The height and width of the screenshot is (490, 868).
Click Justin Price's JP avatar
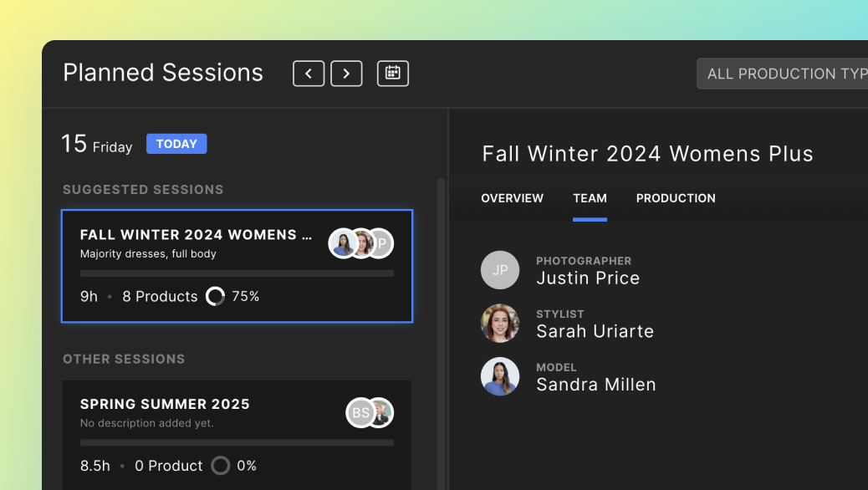500,270
